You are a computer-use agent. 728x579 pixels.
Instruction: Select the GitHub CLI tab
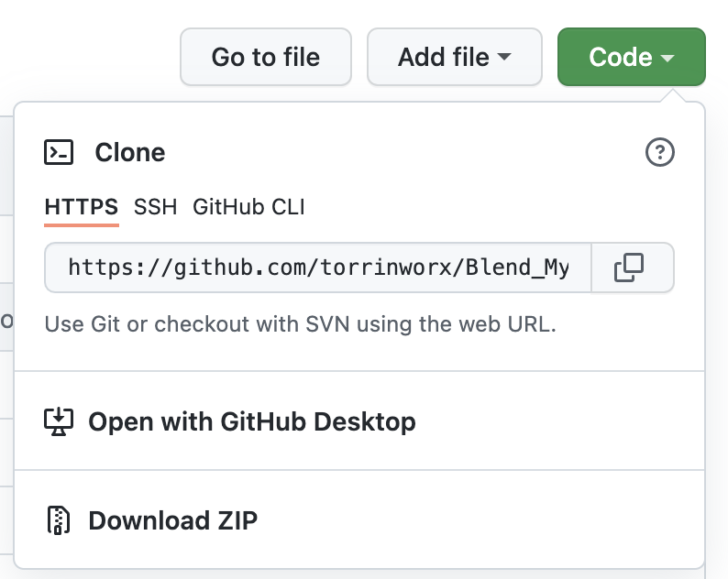[x=248, y=207]
